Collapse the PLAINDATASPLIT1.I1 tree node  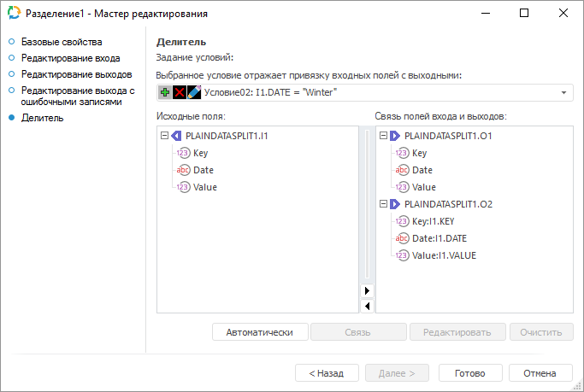pyautogui.click(x=164, y=136)
